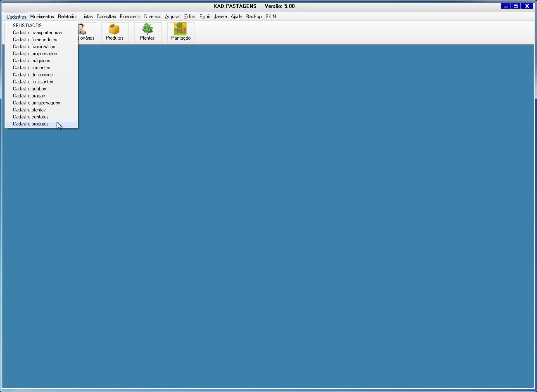Close the KAD PASTAGENS window

tap(527, 6)
